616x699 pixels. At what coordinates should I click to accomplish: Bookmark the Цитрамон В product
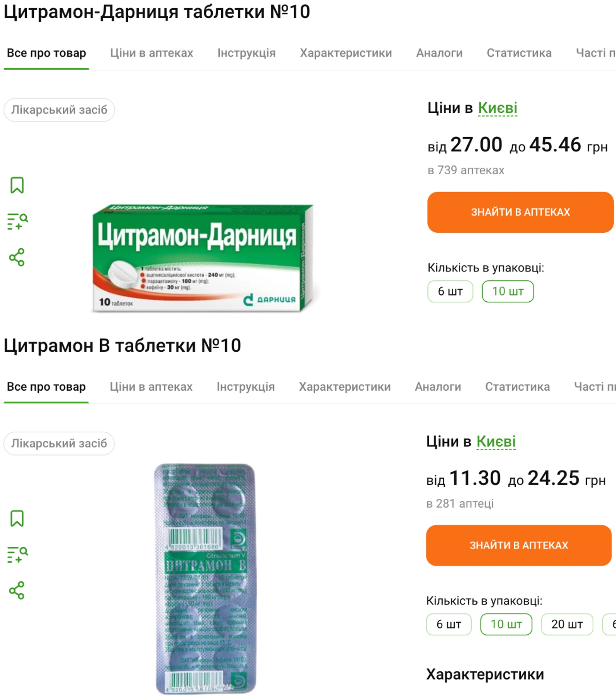coord(17,518)
